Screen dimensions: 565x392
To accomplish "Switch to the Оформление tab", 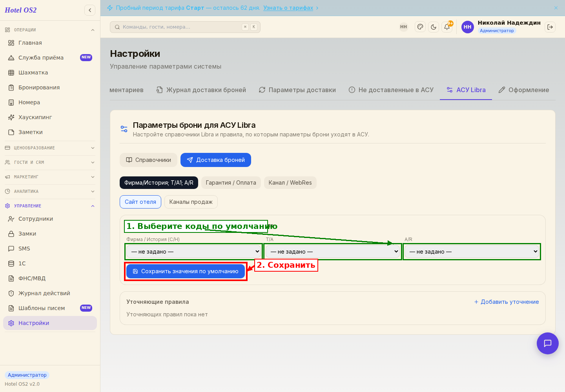I will coord(524,90).
